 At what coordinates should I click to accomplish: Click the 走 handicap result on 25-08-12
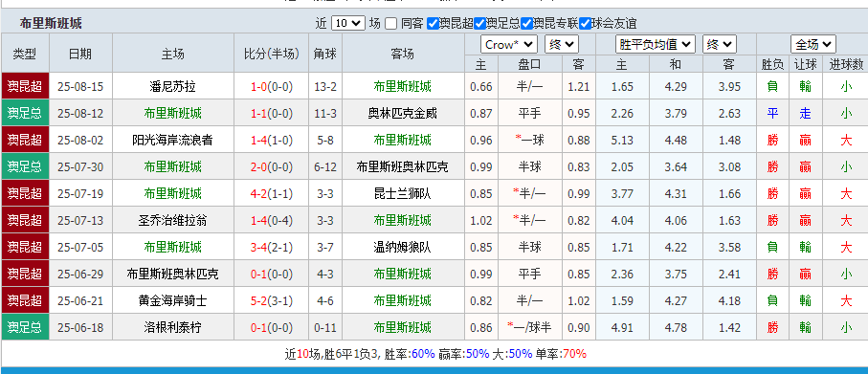coord(805,114)
